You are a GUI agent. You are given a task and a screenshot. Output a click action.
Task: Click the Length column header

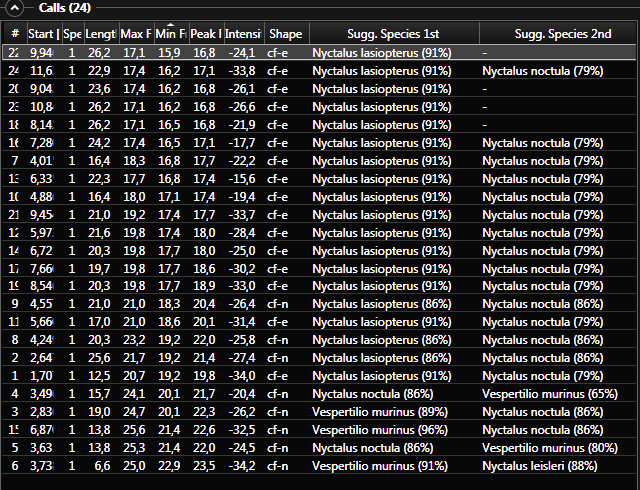coord(100,34)
